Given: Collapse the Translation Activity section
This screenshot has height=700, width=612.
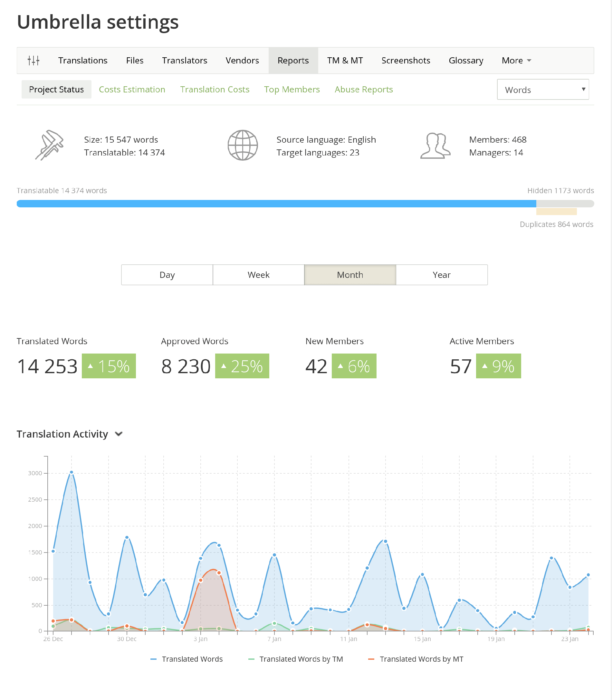Looking at the screenshot, I should click(x=119, y=434).
